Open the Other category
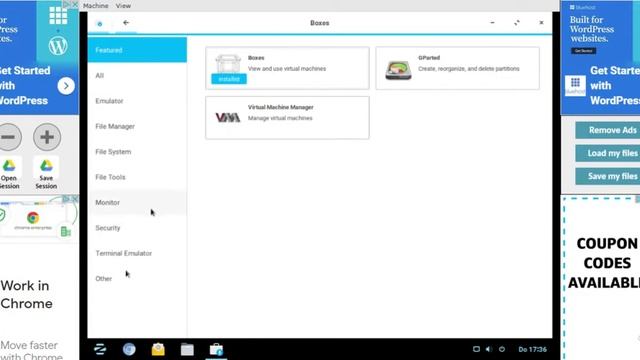Screen dimensions: 640x360 tap(137, 278)
